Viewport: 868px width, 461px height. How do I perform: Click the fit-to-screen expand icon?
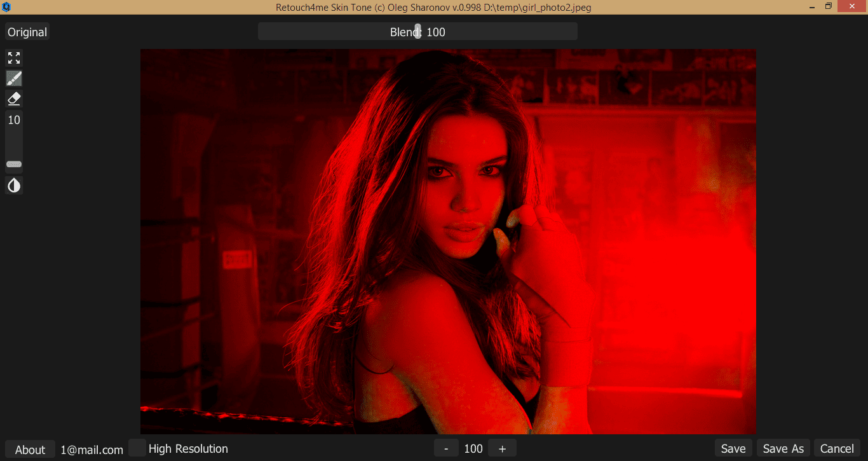(x=14, y=58)
